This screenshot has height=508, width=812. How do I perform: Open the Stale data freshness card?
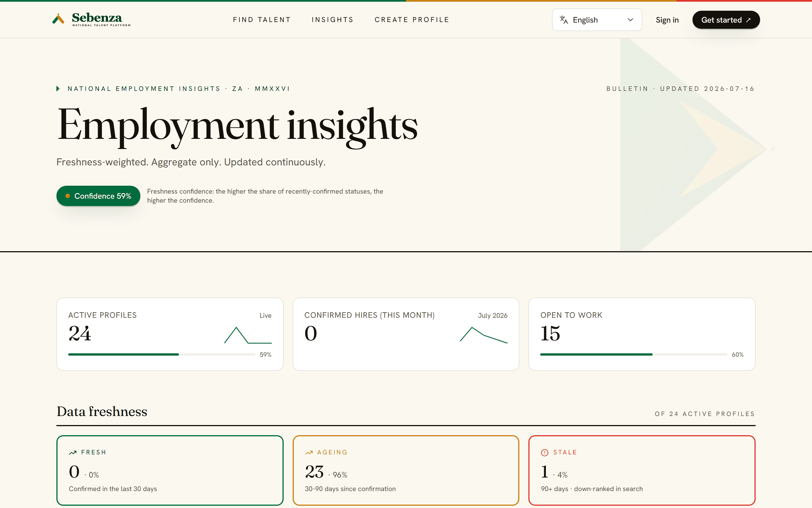point(641,470)
